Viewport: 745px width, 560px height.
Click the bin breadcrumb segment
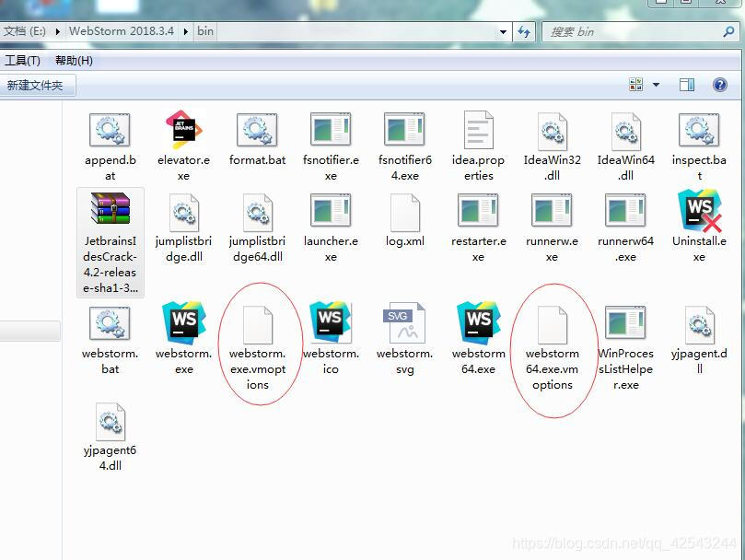click(205, 31)
